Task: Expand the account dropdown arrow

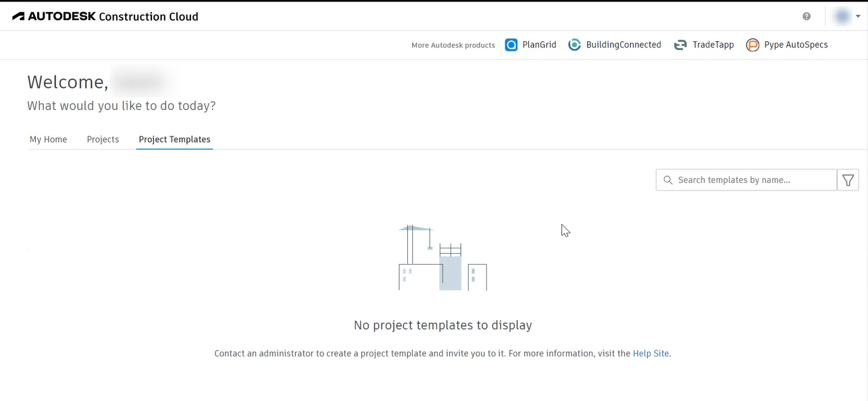Action: point(857,16)
